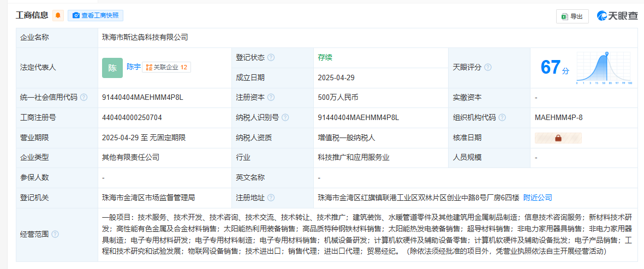Click taxpayer ID value under 纳税人识别号

click(x=359, y=117)
